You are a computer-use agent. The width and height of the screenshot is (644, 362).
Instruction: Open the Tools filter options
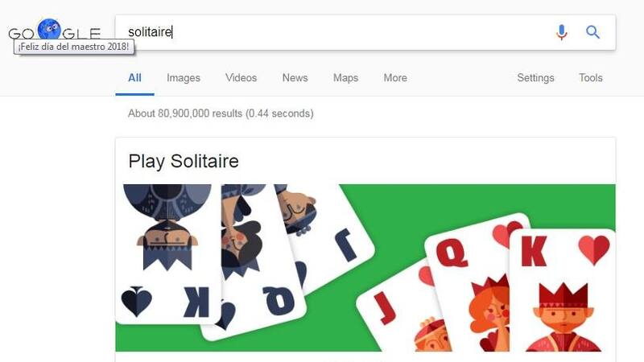[591, 77]
